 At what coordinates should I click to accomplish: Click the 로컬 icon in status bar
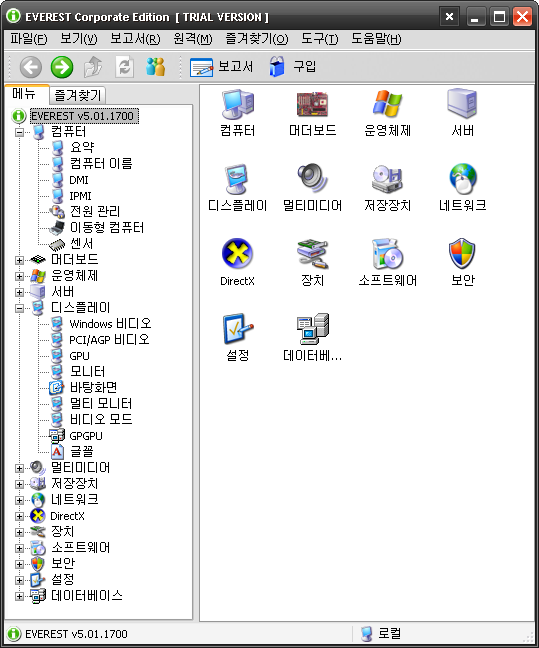[366, 634]
